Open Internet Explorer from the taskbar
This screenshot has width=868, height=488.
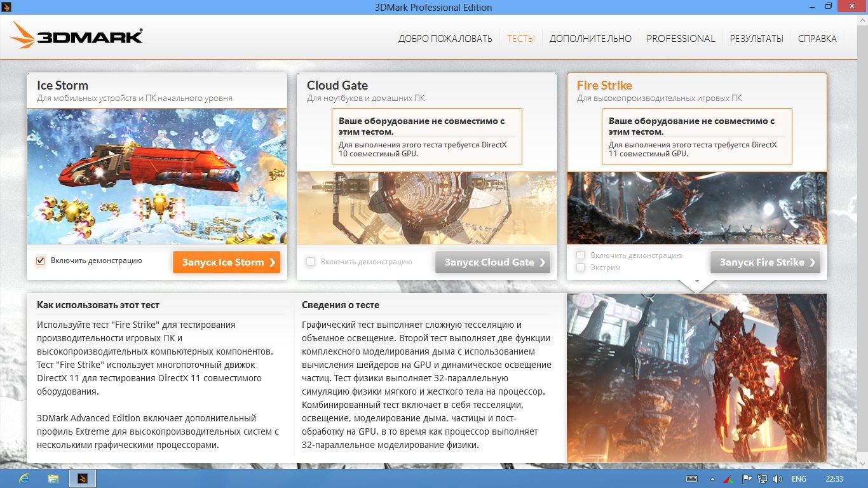25,478
